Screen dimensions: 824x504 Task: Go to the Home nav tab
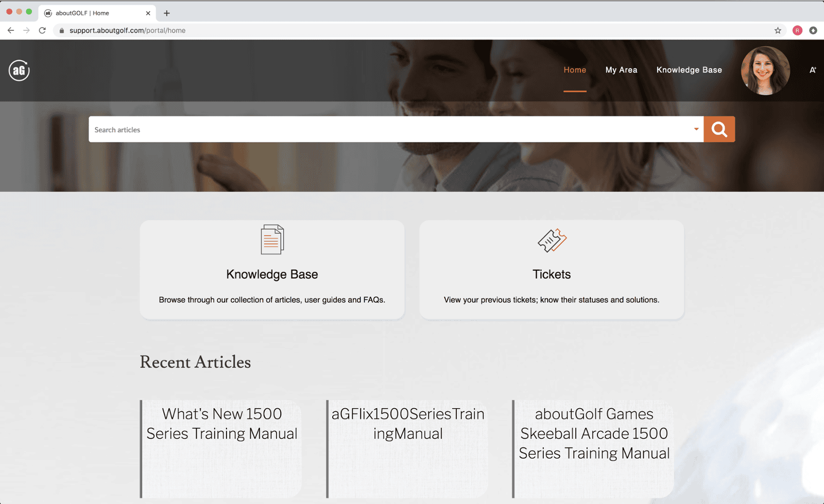coord(575,70)
